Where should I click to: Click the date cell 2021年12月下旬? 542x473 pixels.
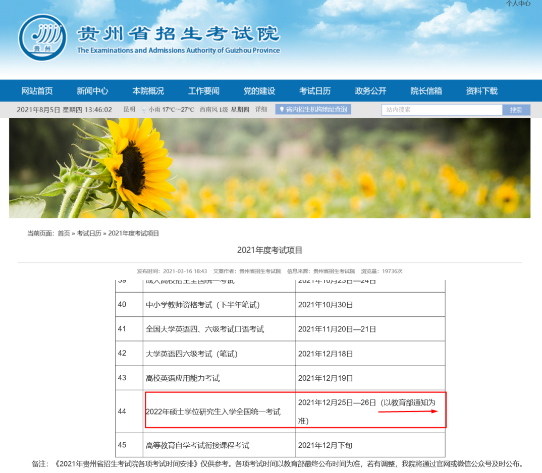pos(370,445)
